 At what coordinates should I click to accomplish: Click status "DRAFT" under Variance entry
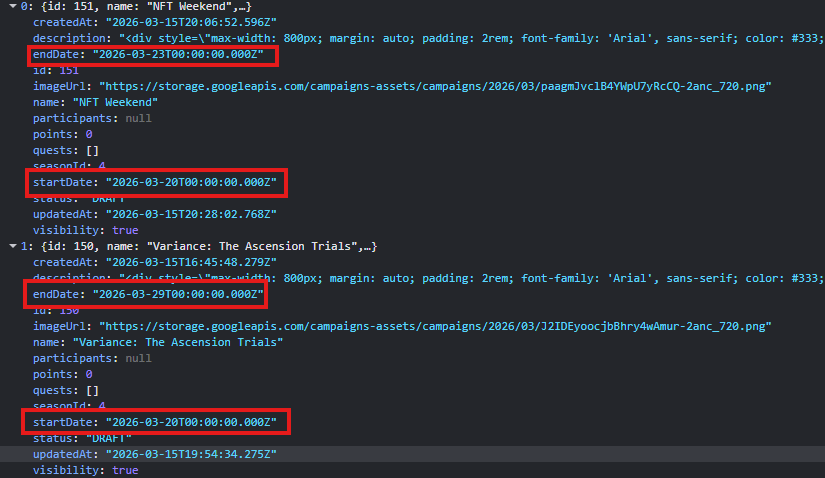108,438
